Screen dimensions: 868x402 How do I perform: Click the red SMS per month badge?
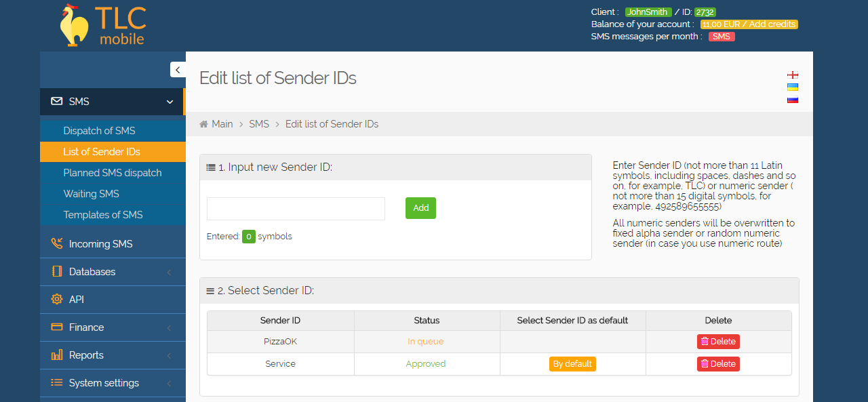(722, 37)
